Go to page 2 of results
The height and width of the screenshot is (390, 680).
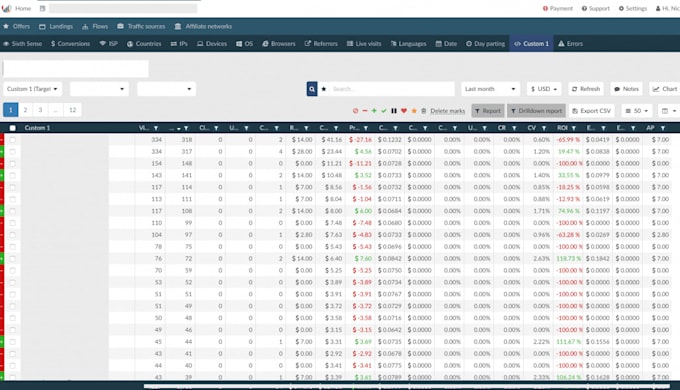click(26, 110)
